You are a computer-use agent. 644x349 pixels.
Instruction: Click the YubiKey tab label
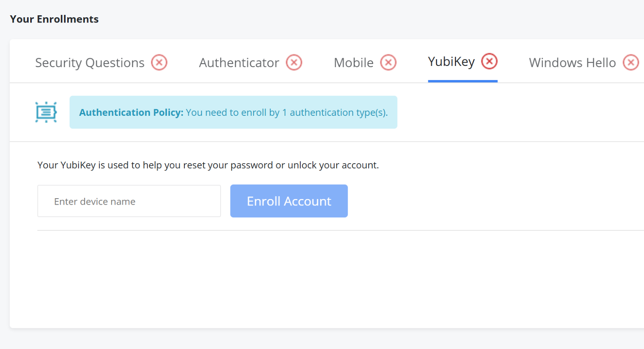[451, 62]
